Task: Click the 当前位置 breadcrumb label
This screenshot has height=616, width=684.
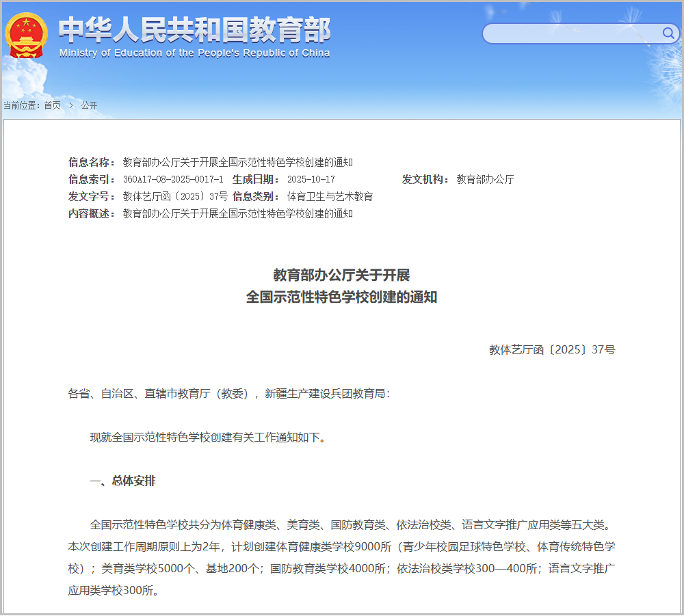Action: 22,105
